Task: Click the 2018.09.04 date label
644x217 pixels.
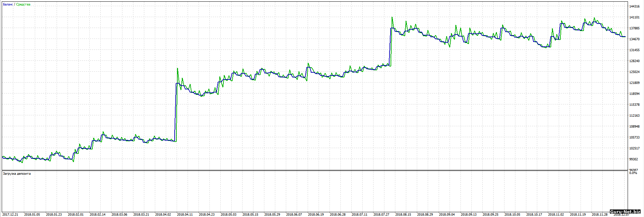Action: coord(447,215)
